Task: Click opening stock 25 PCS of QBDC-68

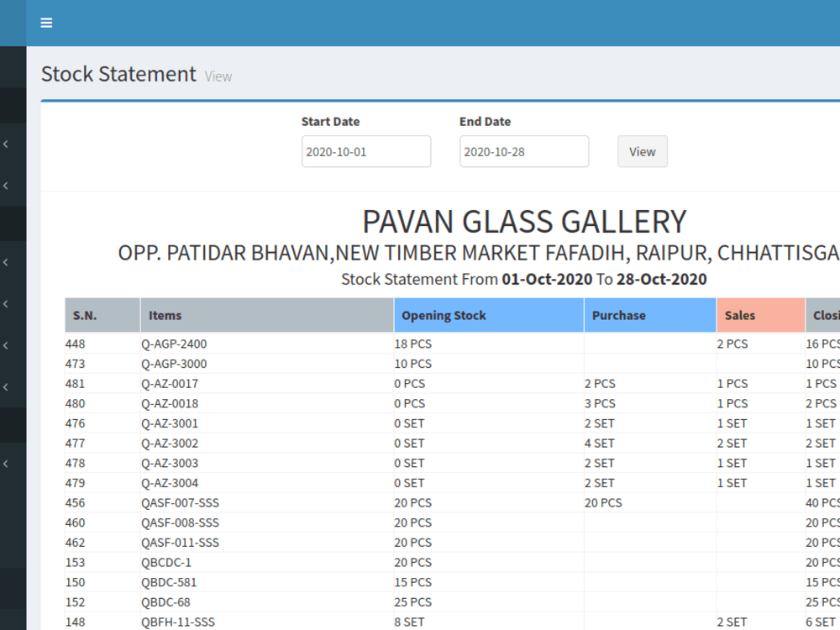Action: coord(413,601)
